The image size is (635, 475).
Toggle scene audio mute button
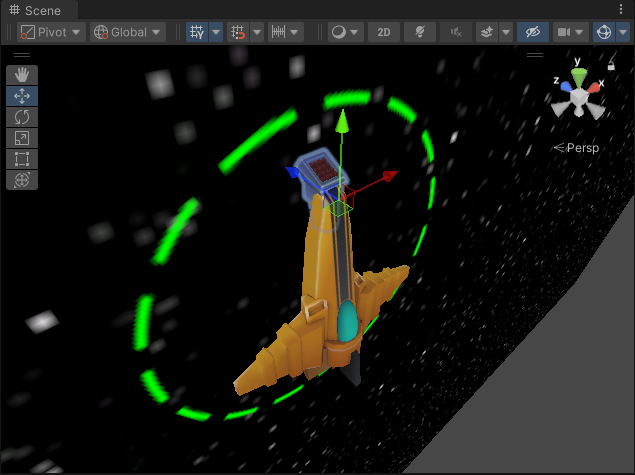455,32
